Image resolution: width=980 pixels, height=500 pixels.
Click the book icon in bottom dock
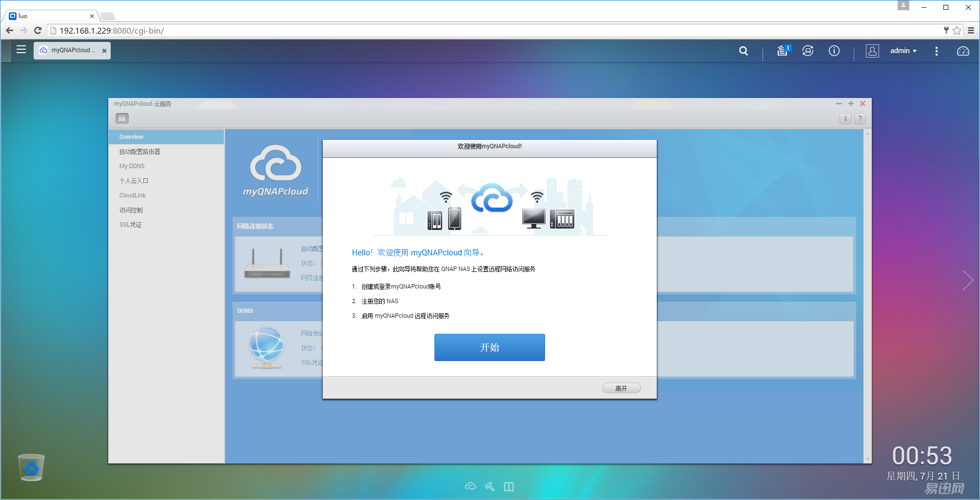(509, 486)
